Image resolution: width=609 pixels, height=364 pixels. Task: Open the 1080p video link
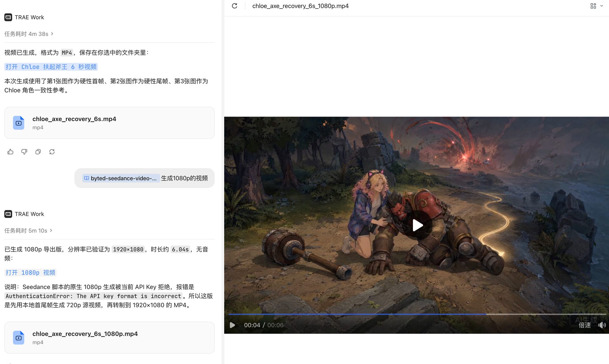(x=30, y=273)
